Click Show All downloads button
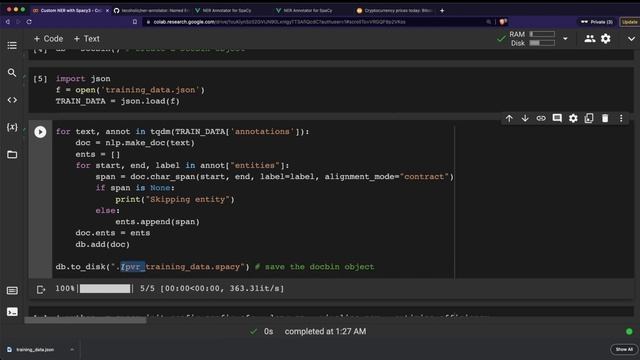The width and height of the screenshot is (640, 360). [624, 349]
